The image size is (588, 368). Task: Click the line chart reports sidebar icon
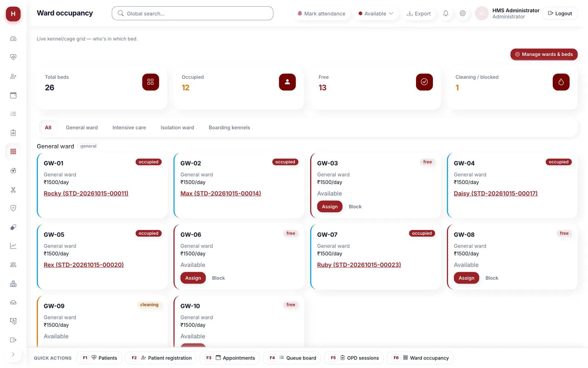tap(13, 245)
